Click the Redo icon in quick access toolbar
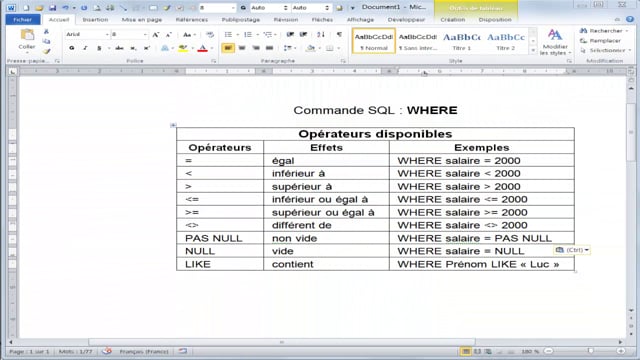Viewport: 640px width, 360px height. 84,8
